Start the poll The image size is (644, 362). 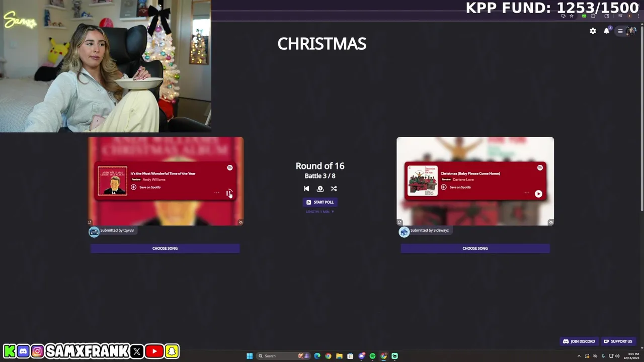[x=320, y=202]
